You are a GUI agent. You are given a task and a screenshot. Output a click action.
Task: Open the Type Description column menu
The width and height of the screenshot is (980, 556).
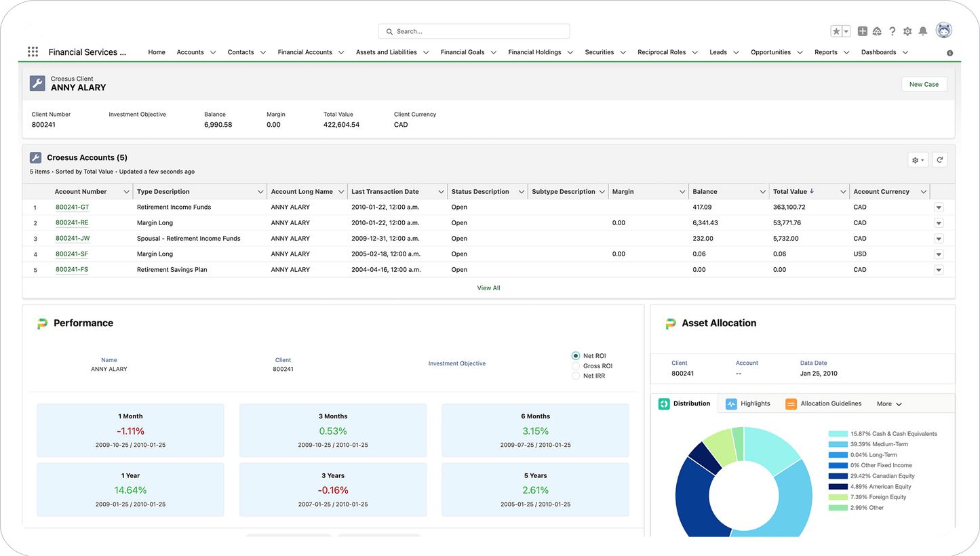260,192
